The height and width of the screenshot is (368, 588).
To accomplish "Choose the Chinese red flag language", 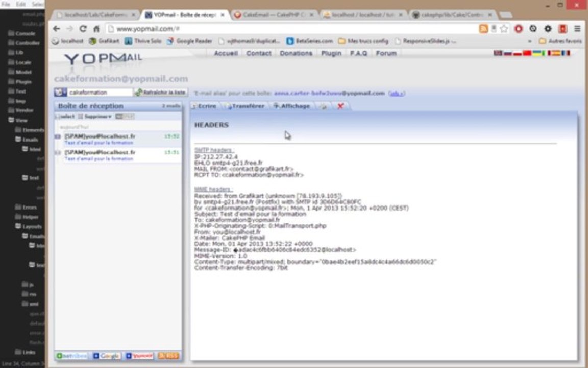I will coord(527,53).
